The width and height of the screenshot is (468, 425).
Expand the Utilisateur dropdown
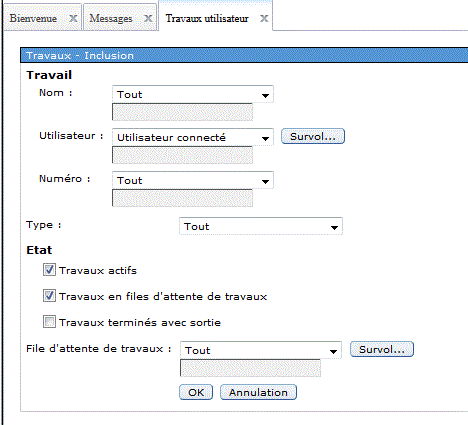193,137
